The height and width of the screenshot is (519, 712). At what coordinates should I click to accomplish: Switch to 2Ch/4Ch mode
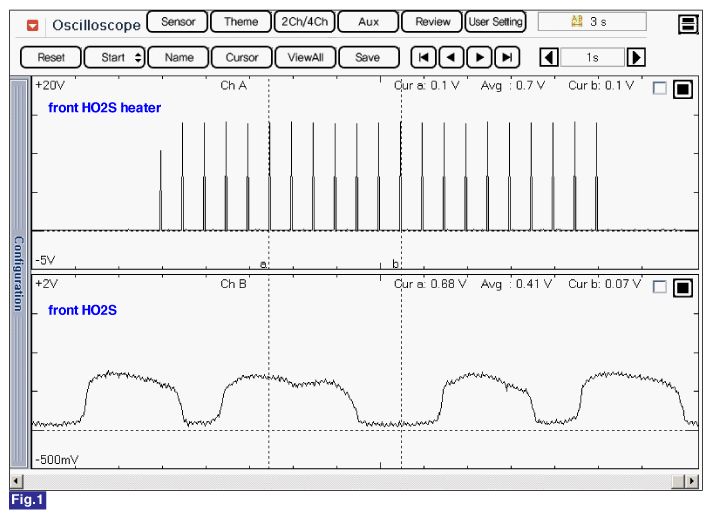(303, 21)
